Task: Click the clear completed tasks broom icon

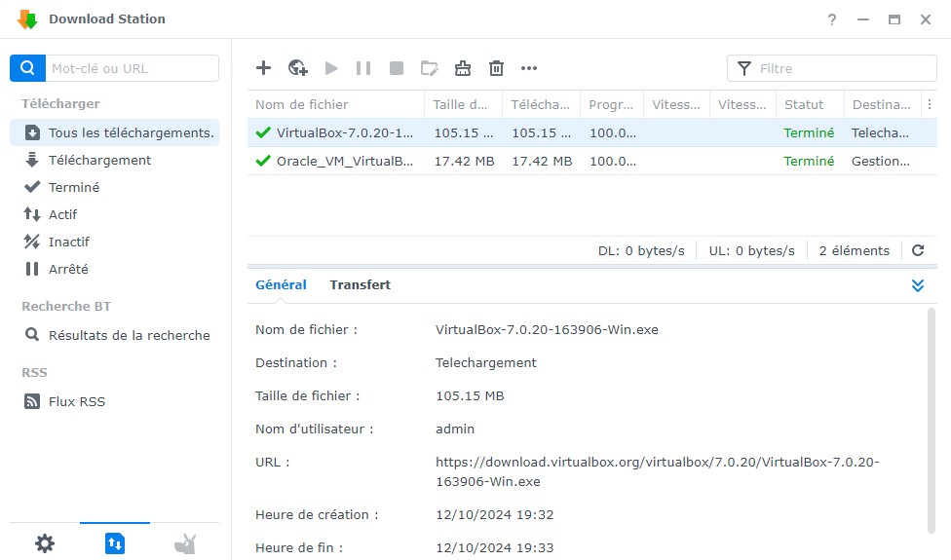Action: click(463, 68)
